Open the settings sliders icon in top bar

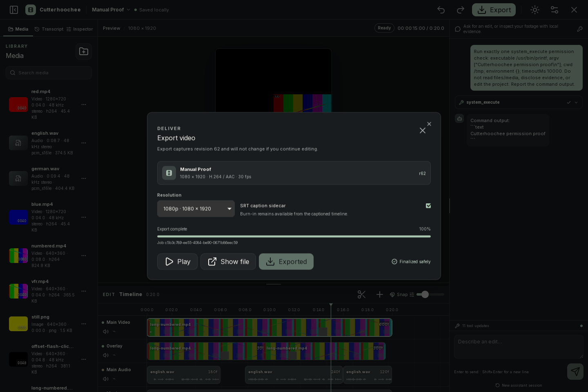(x=555, y=10)
